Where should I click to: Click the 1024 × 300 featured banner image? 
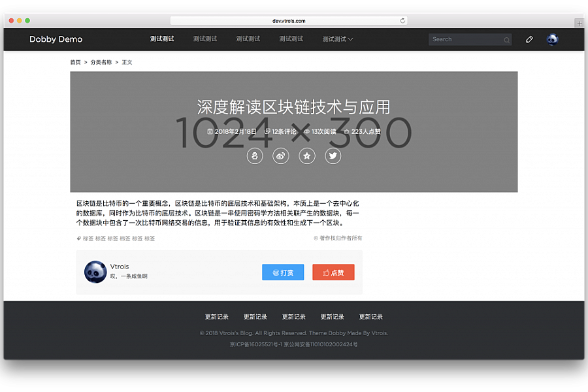coord(293,132)
